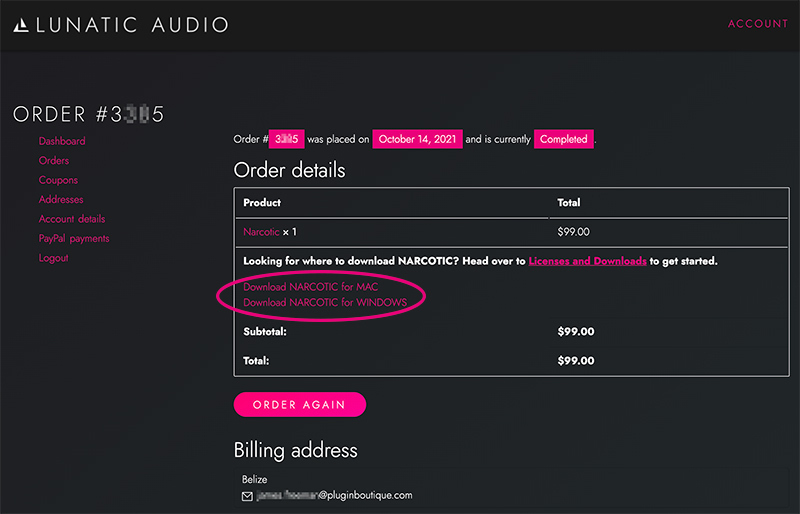The image size is (800, 514).
Task: Open the Narcotic product link
Action: coord(261,232)
